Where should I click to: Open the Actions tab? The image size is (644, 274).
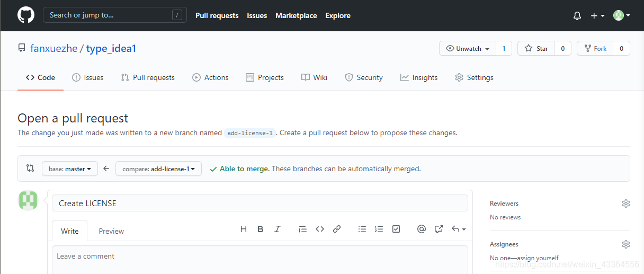coord(210,77)
